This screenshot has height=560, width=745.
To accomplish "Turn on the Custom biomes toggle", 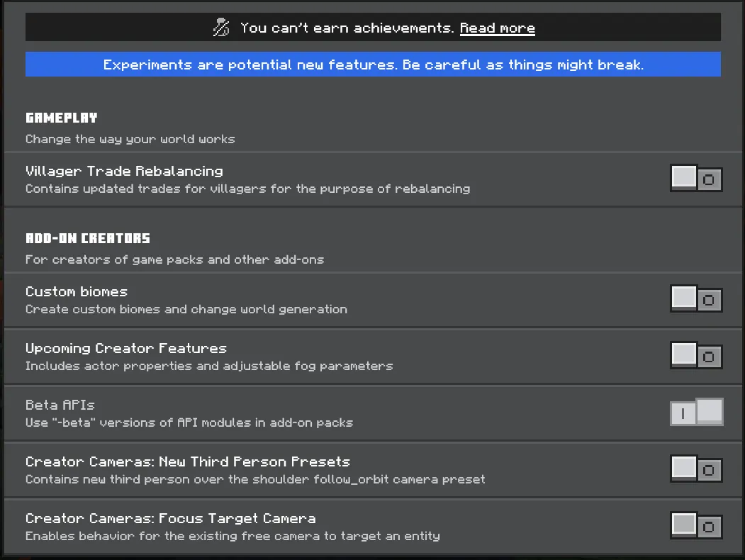I will [x=696, y=298].
